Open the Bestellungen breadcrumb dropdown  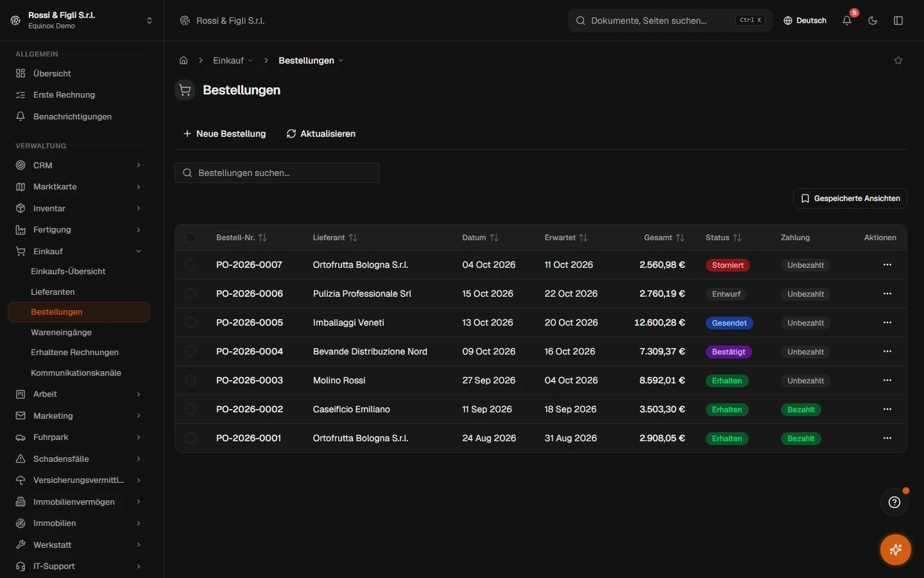coord(311,60)
